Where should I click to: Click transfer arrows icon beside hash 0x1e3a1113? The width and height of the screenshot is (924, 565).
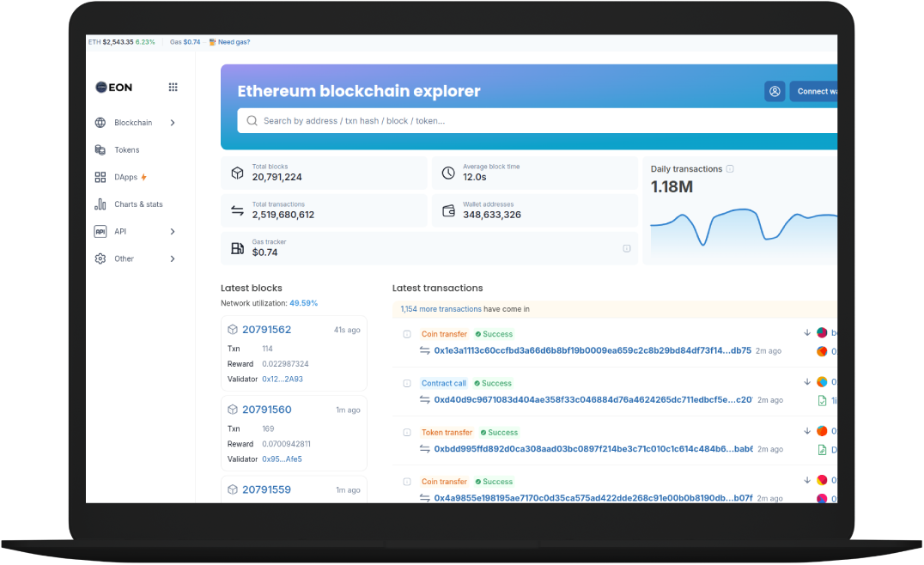(424, 350)
